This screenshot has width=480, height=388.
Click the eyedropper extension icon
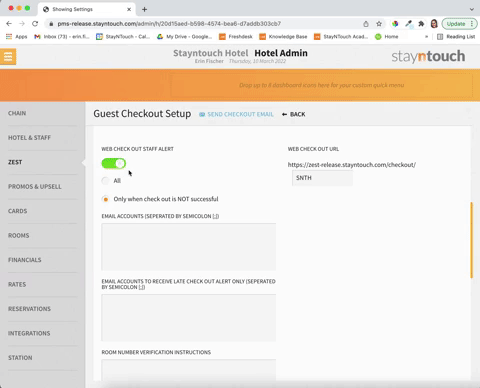409,24
